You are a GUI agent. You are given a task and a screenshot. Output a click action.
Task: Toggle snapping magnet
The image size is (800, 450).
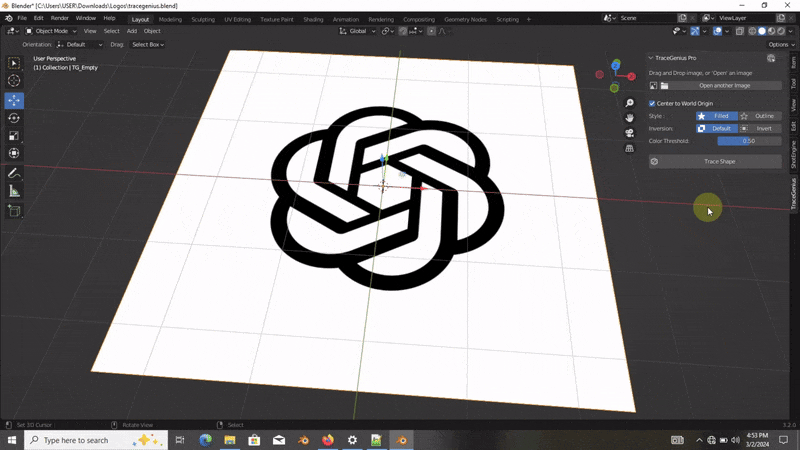[403, 31]
